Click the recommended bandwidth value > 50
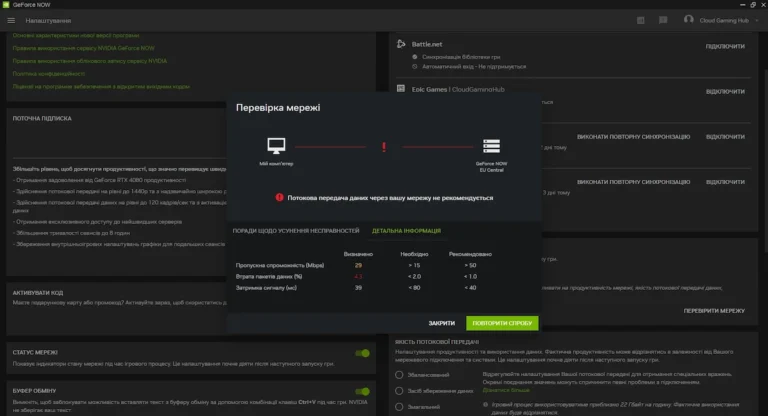The image size is (768, 416). pos(470,265)
